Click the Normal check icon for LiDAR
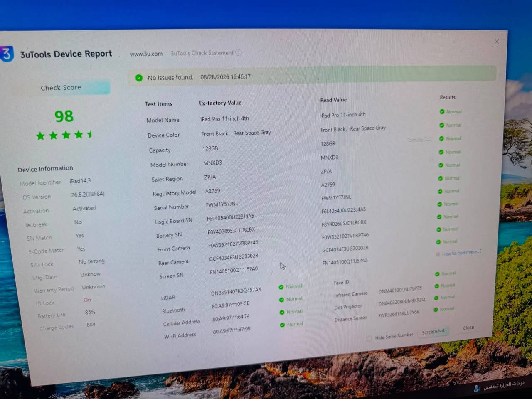 (281, 287)
